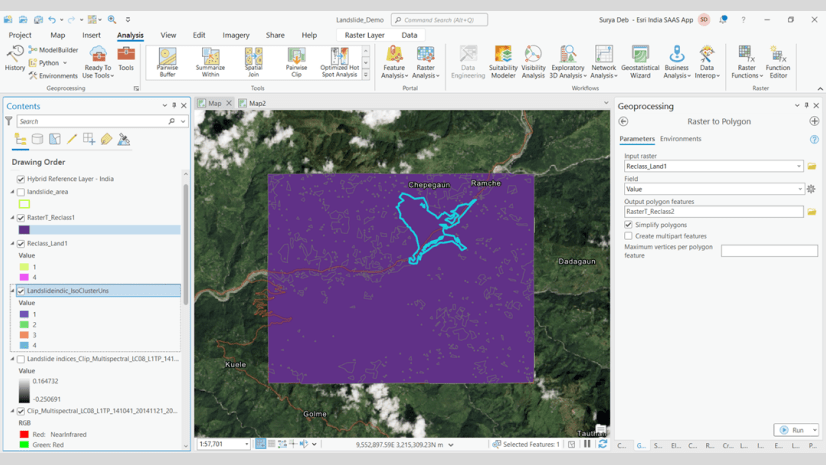Open the Suitability Modeler
826x465 pixels.
[503, 62]
